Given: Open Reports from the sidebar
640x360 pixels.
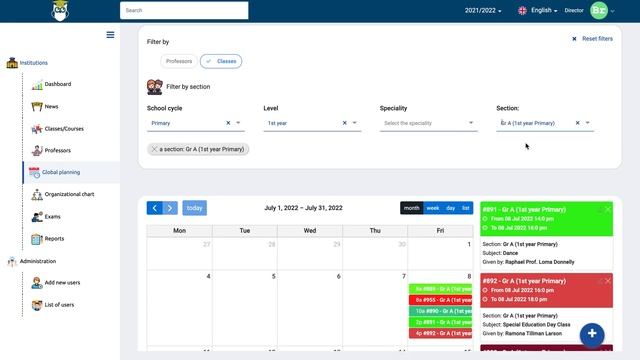Looking at the screenshot, I should pos(48,238).
